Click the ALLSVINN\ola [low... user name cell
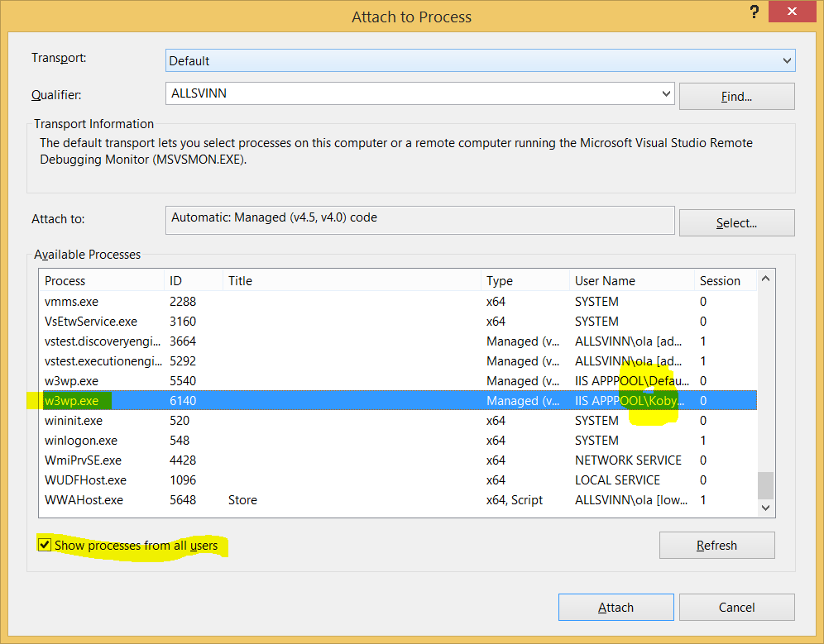 pyautogui.click(x=631, y=500)
